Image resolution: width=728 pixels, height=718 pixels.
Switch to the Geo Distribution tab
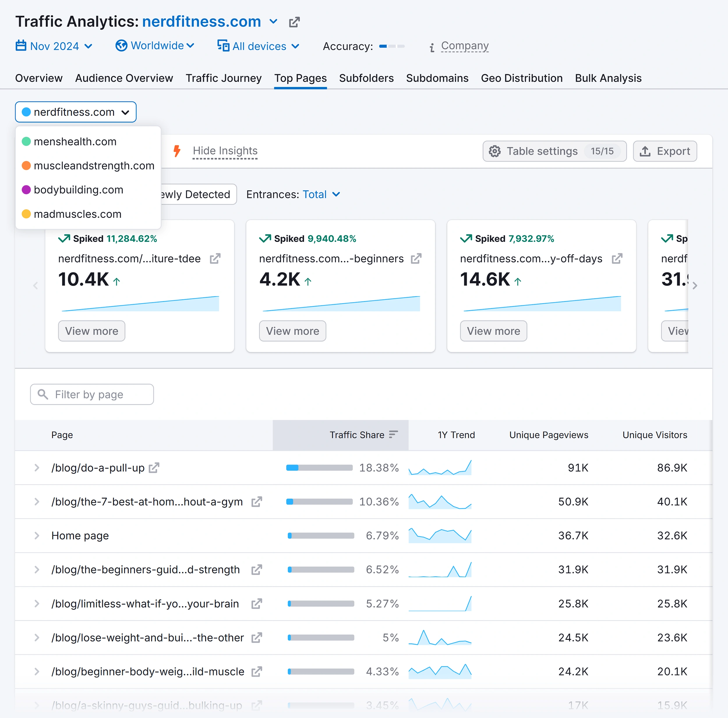click(x=522, y=78)
